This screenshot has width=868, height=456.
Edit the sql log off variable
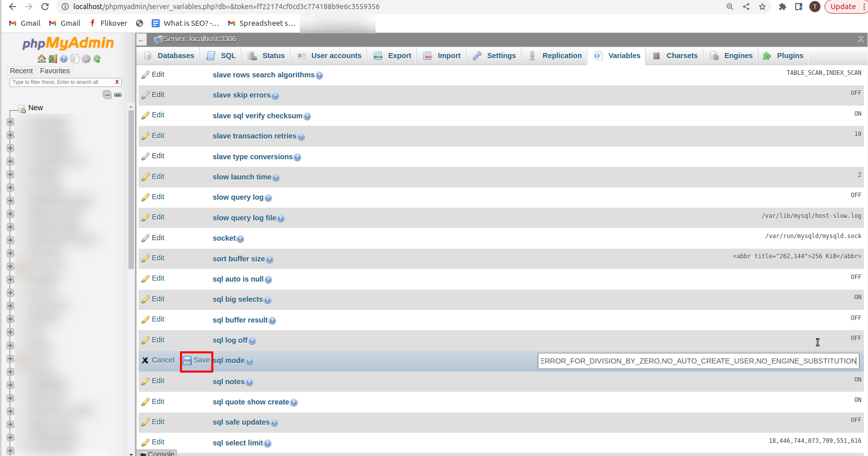[x=153, y=340]
